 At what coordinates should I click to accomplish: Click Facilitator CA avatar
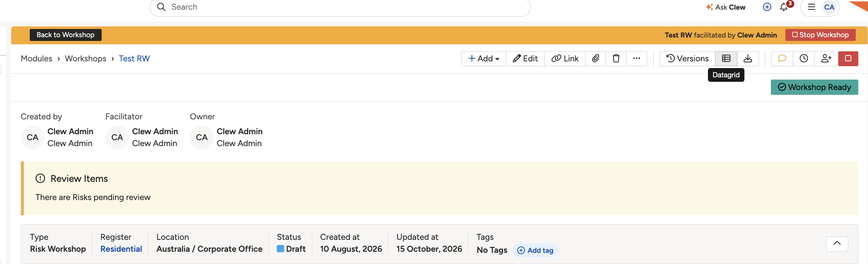pos(117,138)
